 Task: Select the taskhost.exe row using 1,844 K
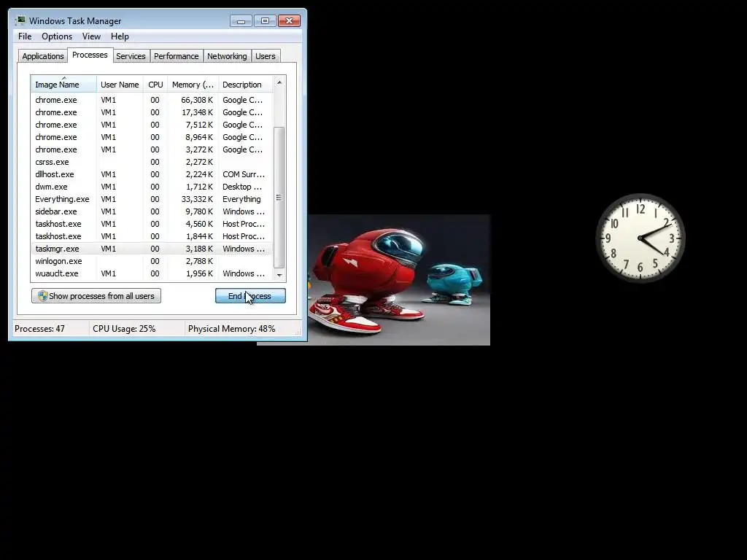click(152, 236)
